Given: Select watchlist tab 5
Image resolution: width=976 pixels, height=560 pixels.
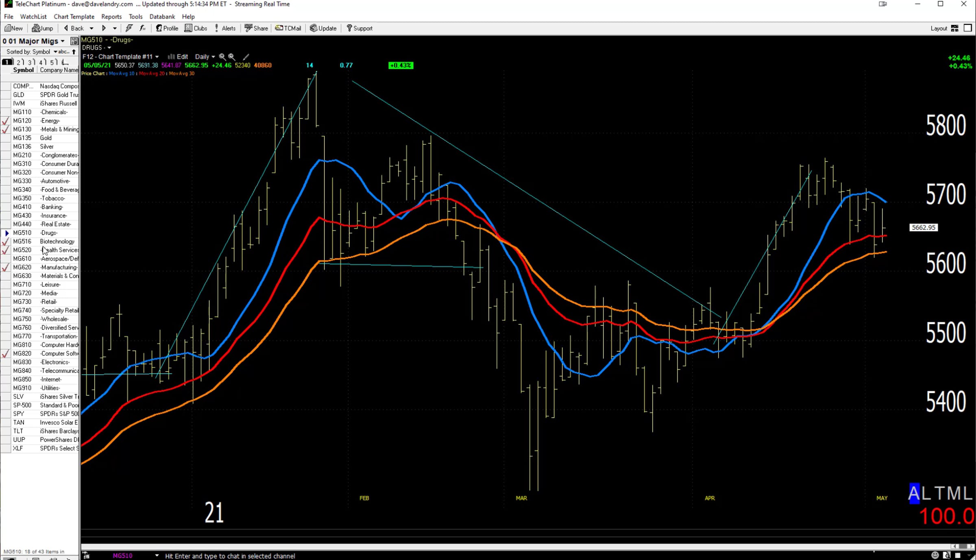Looking at the screenshot, I should (53, 62).
